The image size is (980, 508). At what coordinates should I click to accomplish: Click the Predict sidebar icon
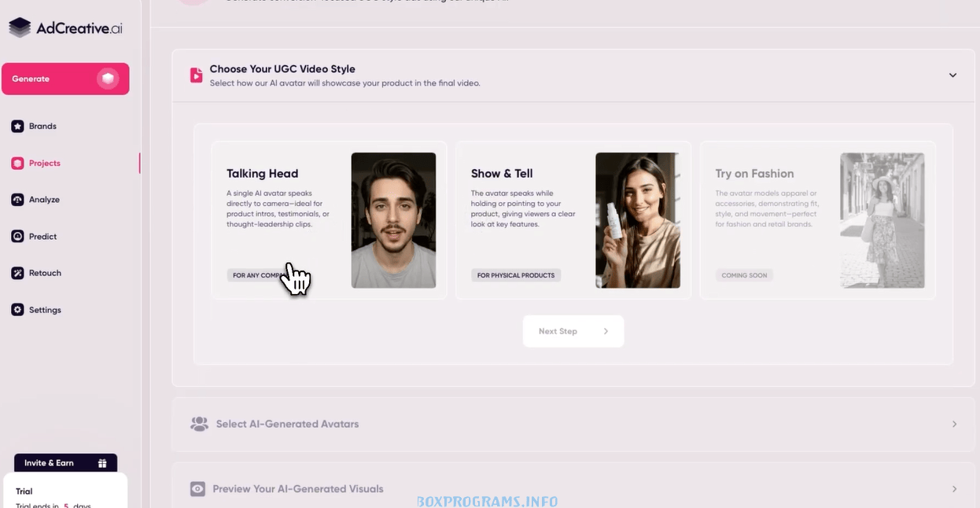point(17,236)
